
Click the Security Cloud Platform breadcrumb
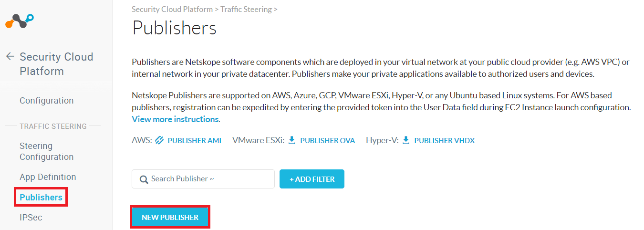[x=172, y=9]
